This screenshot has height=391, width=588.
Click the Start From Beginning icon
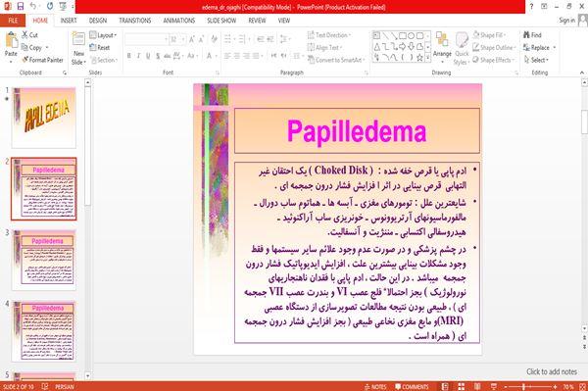[x=63, y=7]
